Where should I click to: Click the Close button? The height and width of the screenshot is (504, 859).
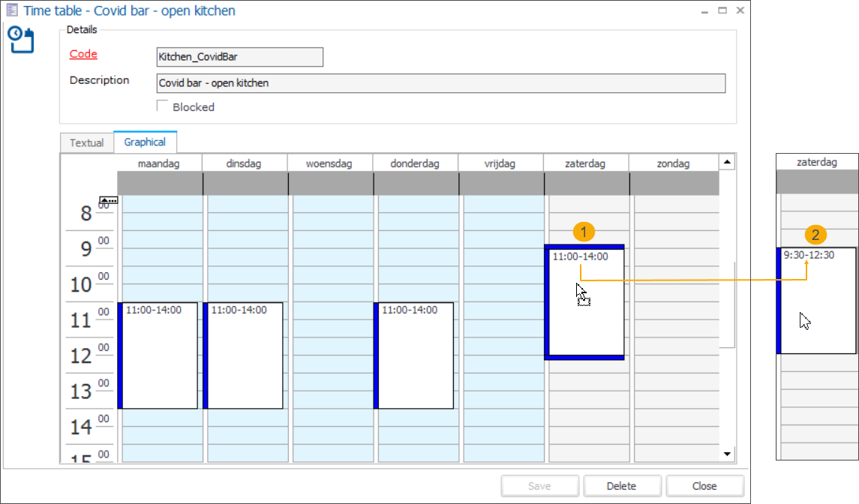[x=704, y=485]
